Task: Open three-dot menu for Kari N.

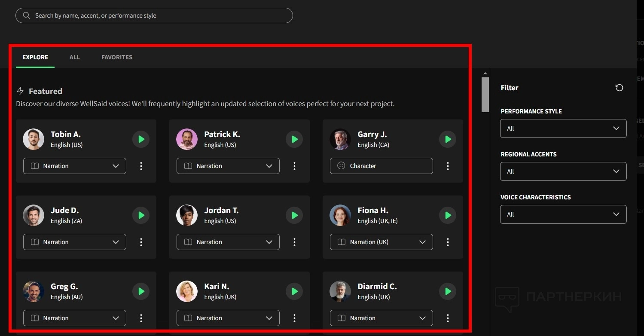Action: 294,318
